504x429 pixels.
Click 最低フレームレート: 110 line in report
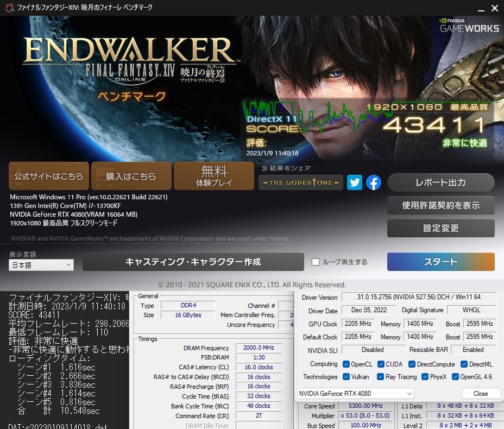coord(58,332)
